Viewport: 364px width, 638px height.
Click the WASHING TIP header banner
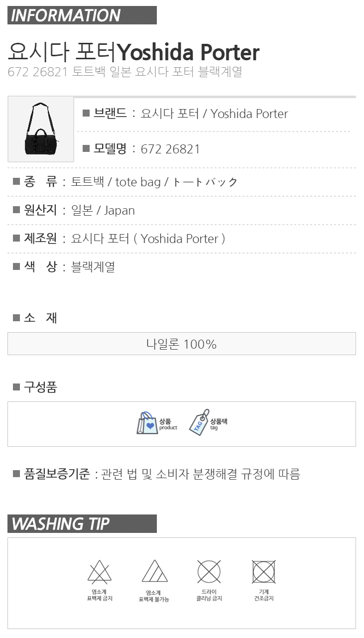[82, 524]
